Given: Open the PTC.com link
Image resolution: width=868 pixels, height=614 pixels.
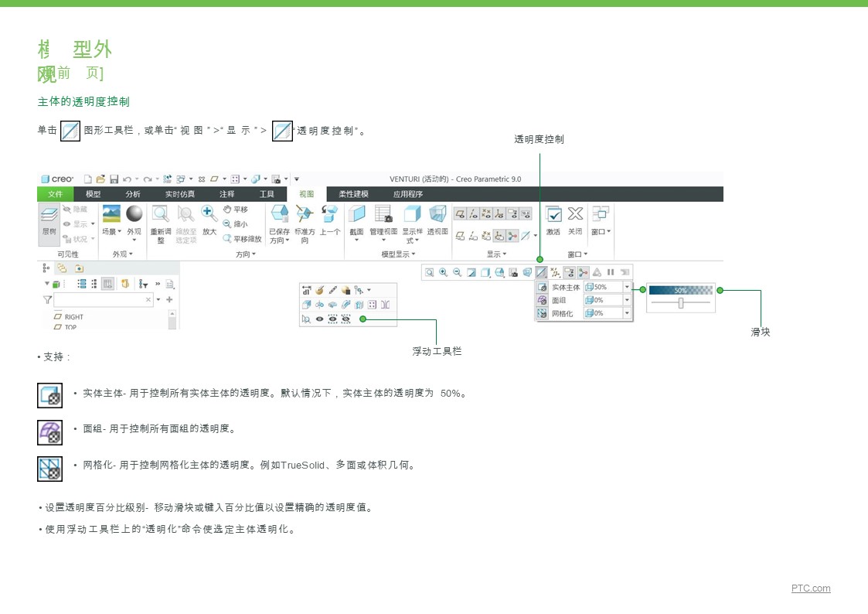Looking at the screenshot, I should coord(811,588).
